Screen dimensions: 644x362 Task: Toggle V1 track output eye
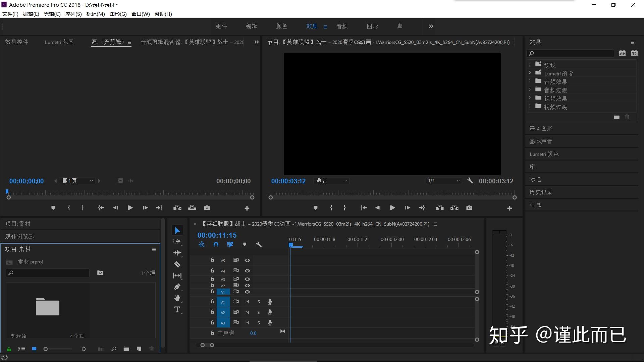coord(247,292)
